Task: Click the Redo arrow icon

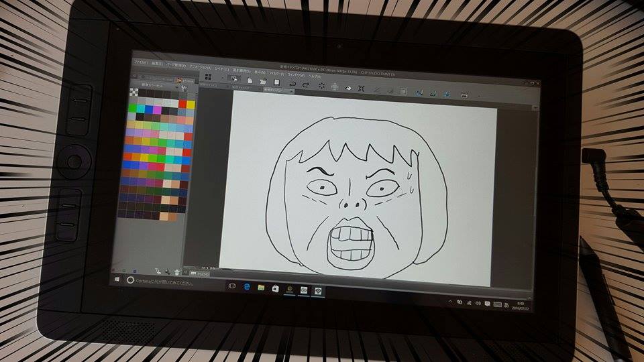Action: tap(306, 84)
